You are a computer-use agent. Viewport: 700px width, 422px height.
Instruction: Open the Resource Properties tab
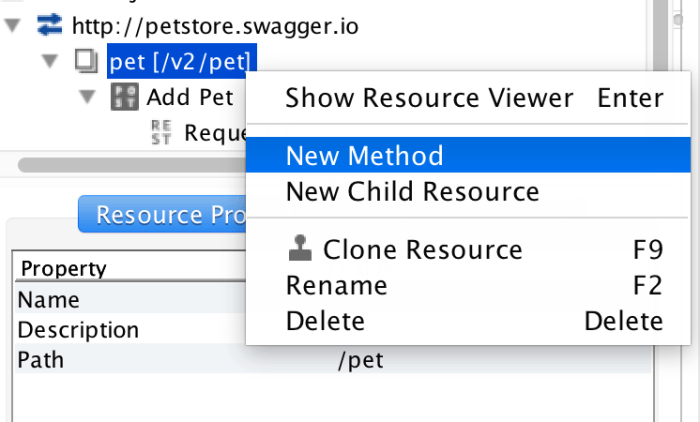(162, 214)
